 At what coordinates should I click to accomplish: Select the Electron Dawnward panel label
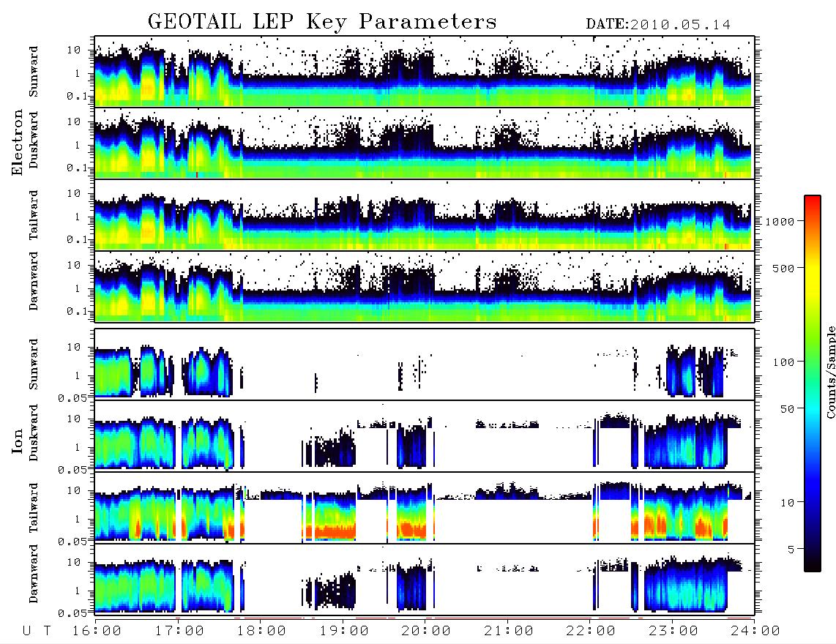(x=34, y=282)
